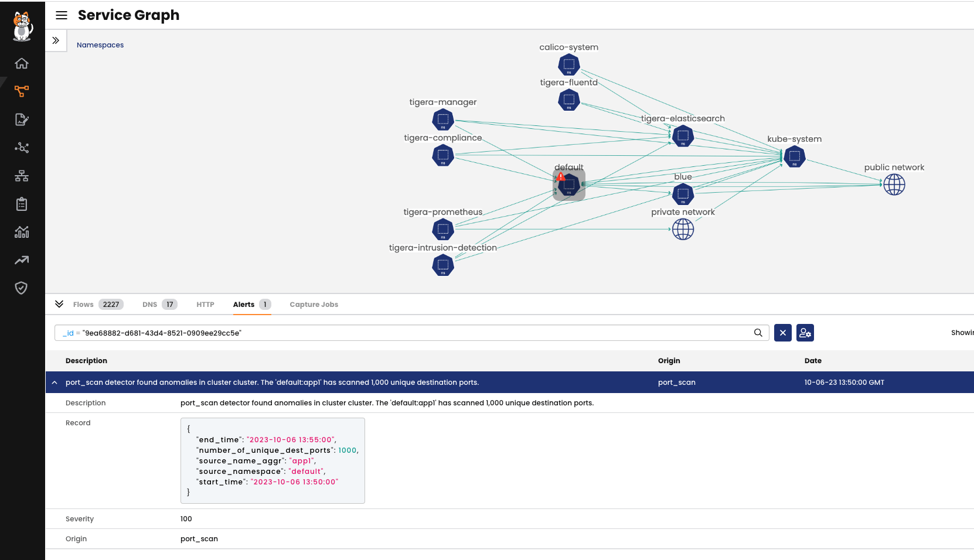The image size is (974, 560).
Task: Clear the filter with the X button
Action: pos(783,333)
